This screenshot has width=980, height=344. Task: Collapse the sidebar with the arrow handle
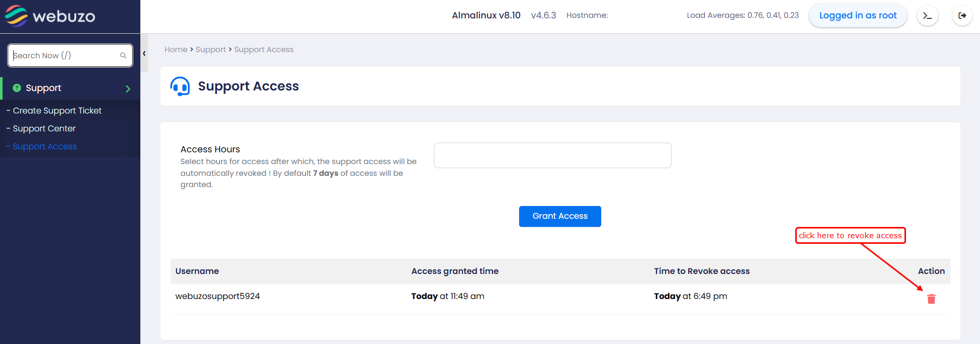coord(144,53)
